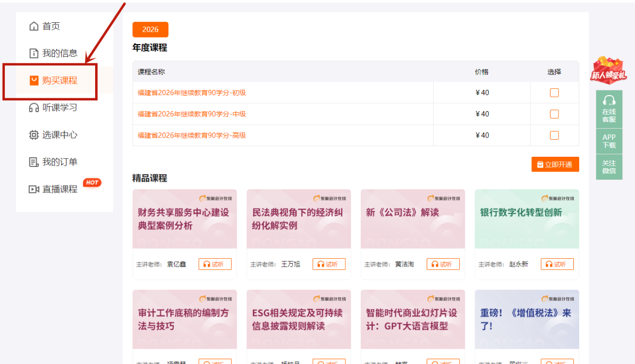This screenshot has height=364, width=635.
Task: Play 试听 for 袁亿鑫's course
Action: tap(215, 264)
